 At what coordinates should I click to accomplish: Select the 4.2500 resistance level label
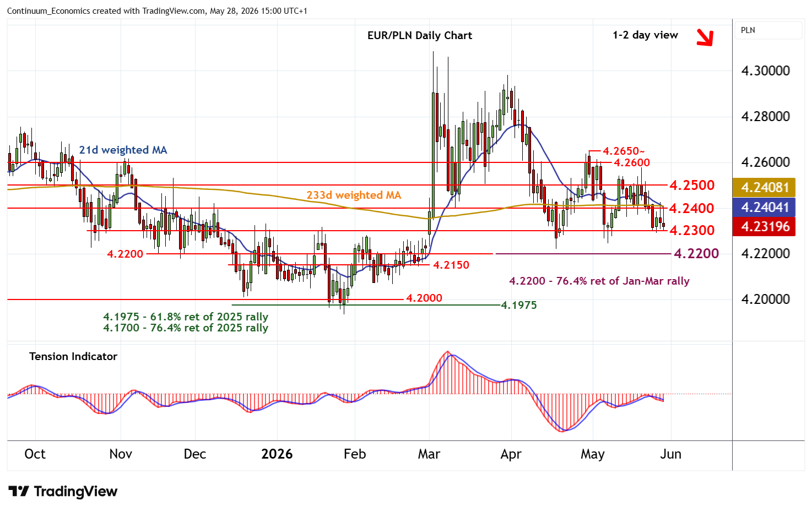coord(691,185)
